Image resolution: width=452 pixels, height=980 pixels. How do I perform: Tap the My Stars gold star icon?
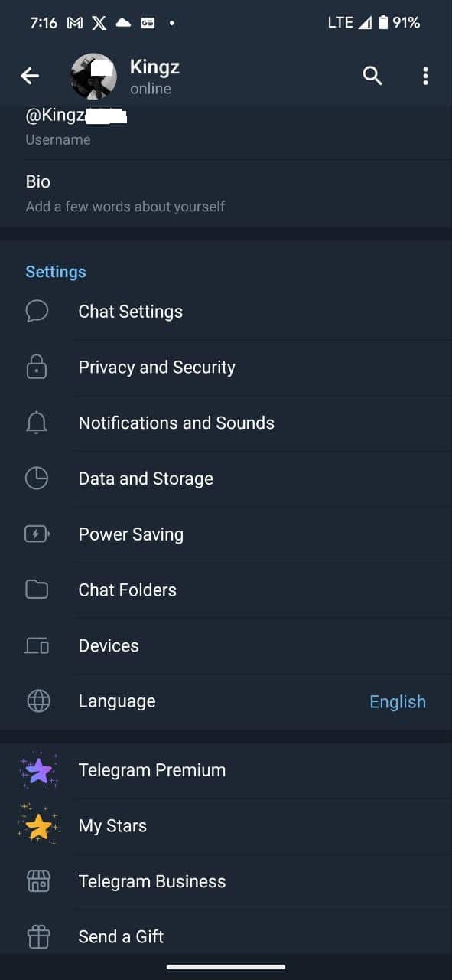point(37,825)
